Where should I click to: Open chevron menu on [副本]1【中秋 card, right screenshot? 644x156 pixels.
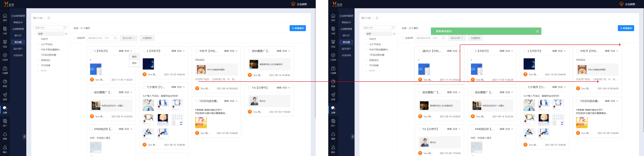(459, 51)
